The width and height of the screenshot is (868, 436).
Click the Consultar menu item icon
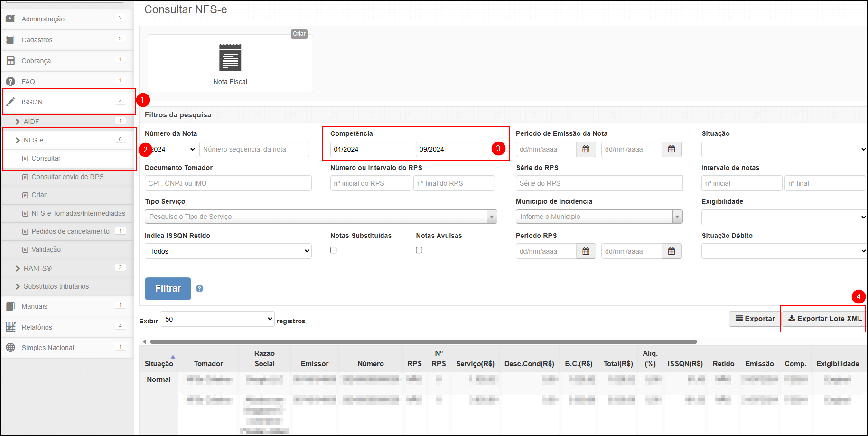[x=25, y=159]
